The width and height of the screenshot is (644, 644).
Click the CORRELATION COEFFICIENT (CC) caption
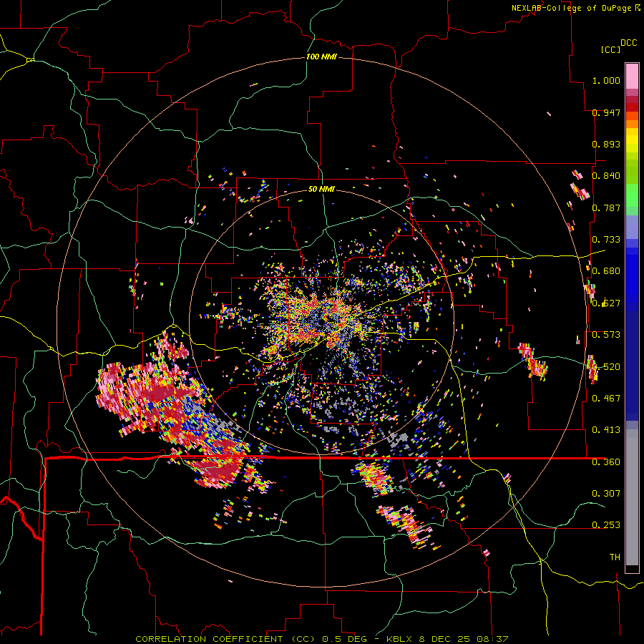pos(225,639)
